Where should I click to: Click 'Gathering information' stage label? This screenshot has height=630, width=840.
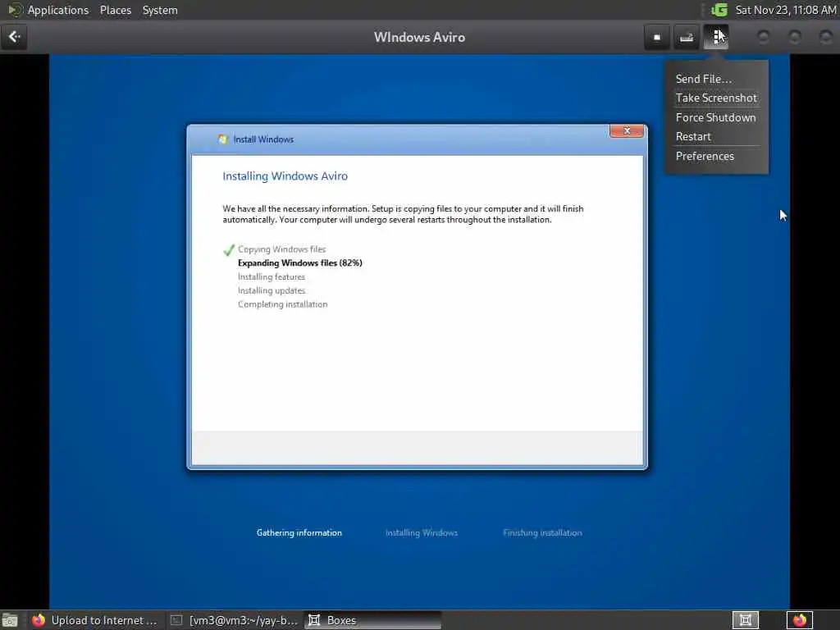(299, 532)
